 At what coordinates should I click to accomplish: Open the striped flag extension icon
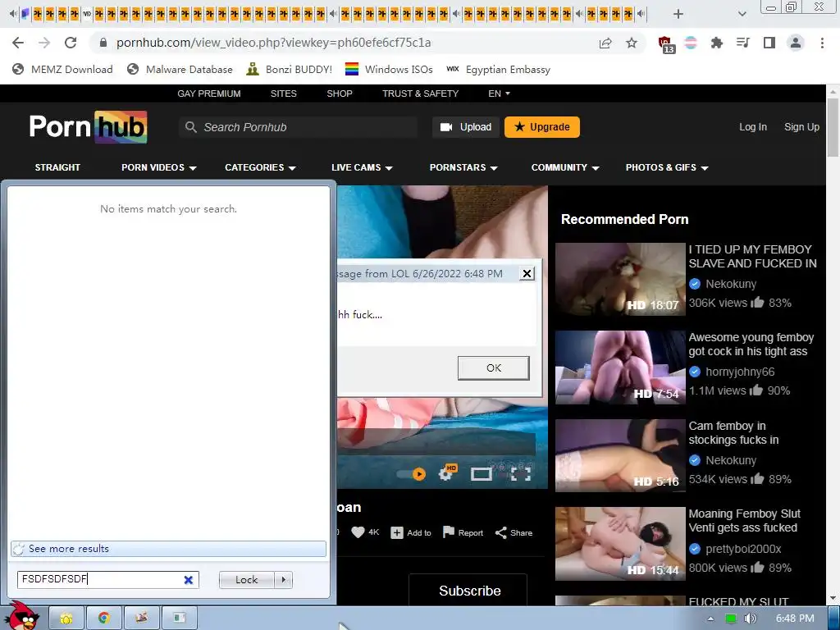click(x=691, y=43)
